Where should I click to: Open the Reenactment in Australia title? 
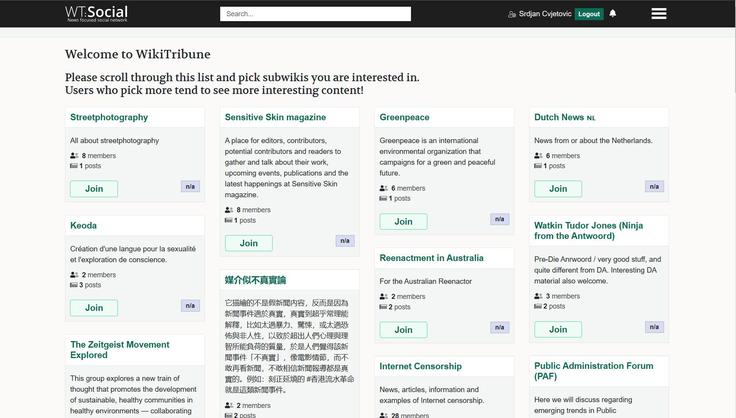point(431,258)
